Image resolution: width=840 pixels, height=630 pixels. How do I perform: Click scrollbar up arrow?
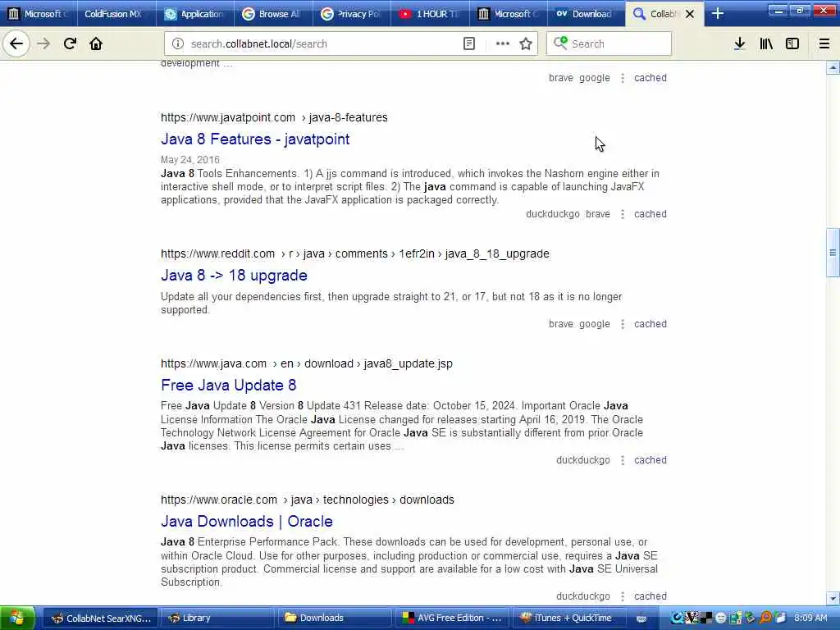[833, 67]
